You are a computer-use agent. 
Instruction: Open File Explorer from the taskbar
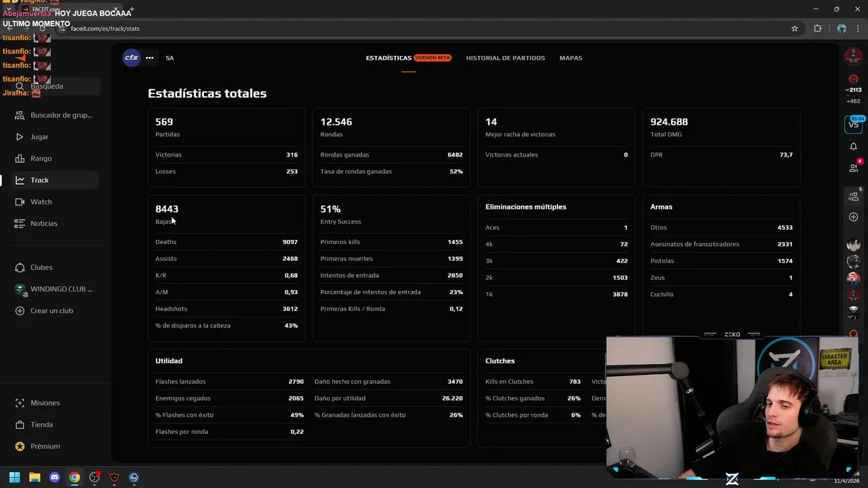[x=35, y=477]
